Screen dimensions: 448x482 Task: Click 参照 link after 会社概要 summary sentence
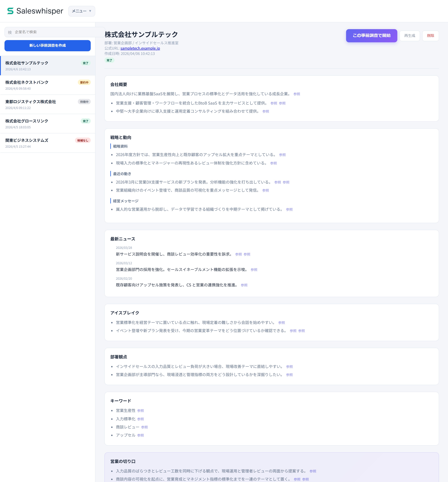click(x=297, y=94)
